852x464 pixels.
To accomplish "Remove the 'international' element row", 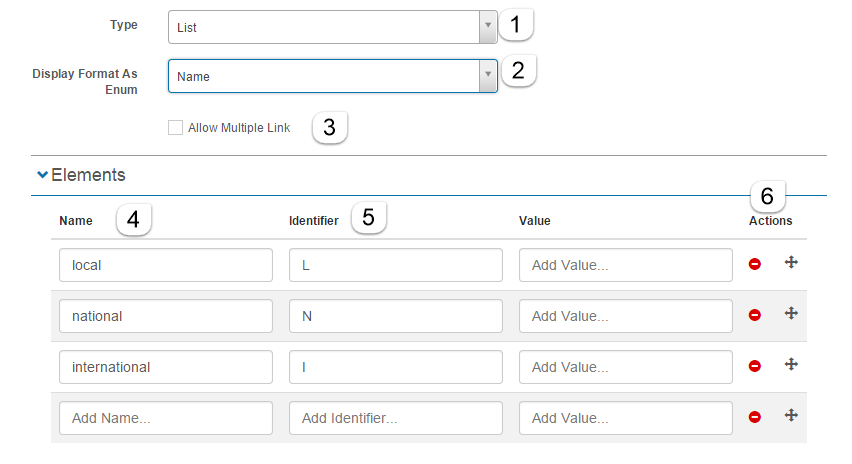I will coord(755,366).
